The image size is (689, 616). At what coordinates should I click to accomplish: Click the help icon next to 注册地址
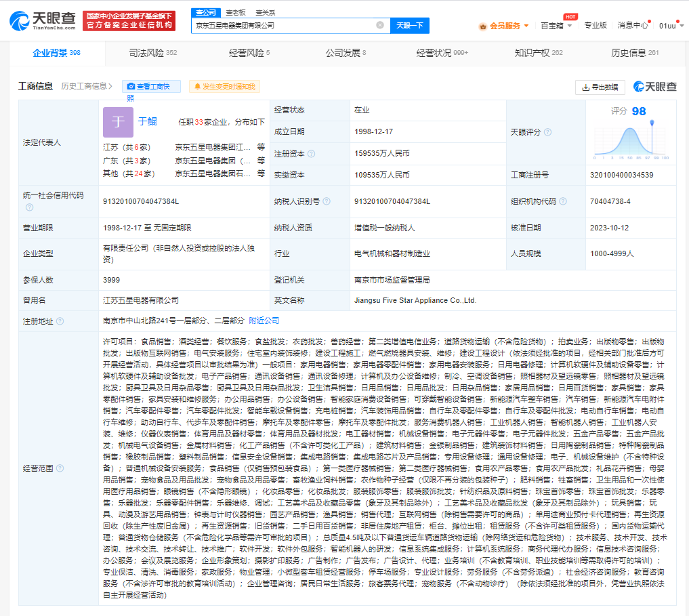pyautogui.click(x=60, y=321)
